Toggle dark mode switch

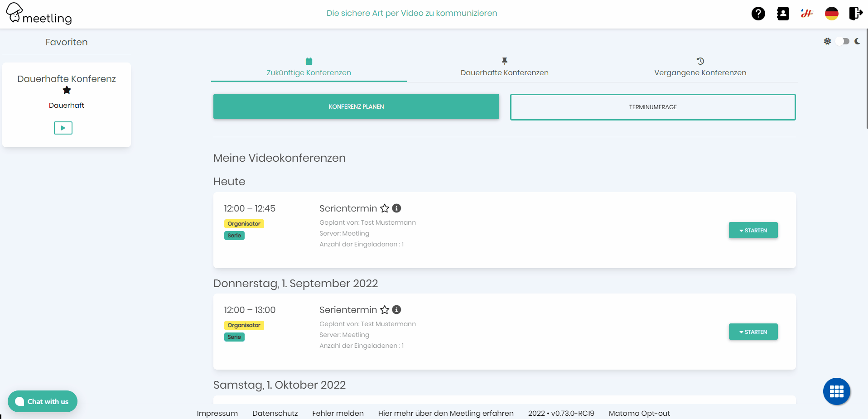842,41
